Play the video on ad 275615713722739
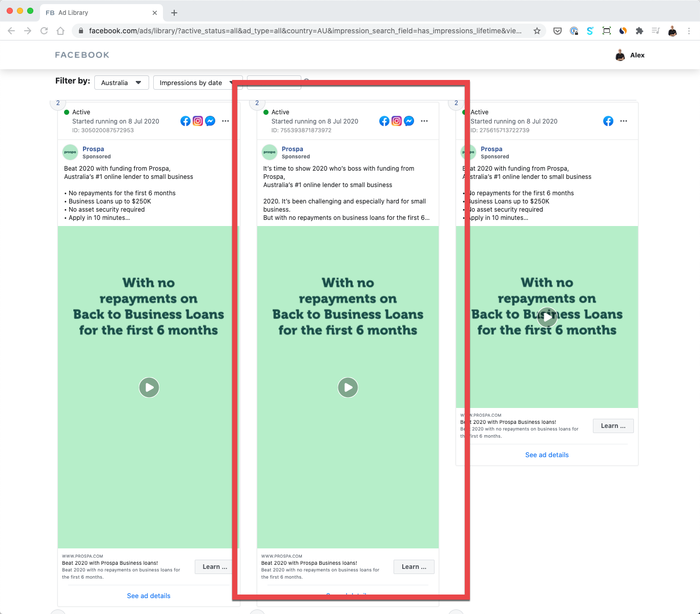The image size is (700, 614). point(547,317)
